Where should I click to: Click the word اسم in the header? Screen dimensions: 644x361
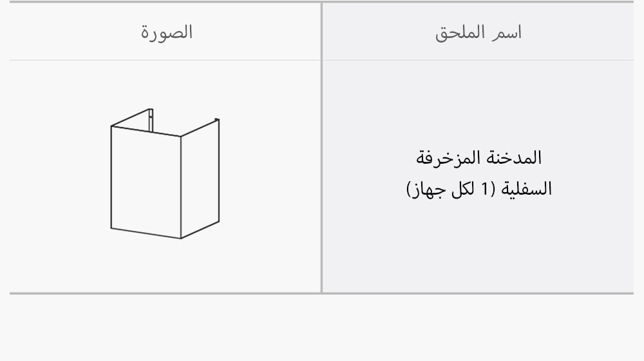click(x=507, y=33)
